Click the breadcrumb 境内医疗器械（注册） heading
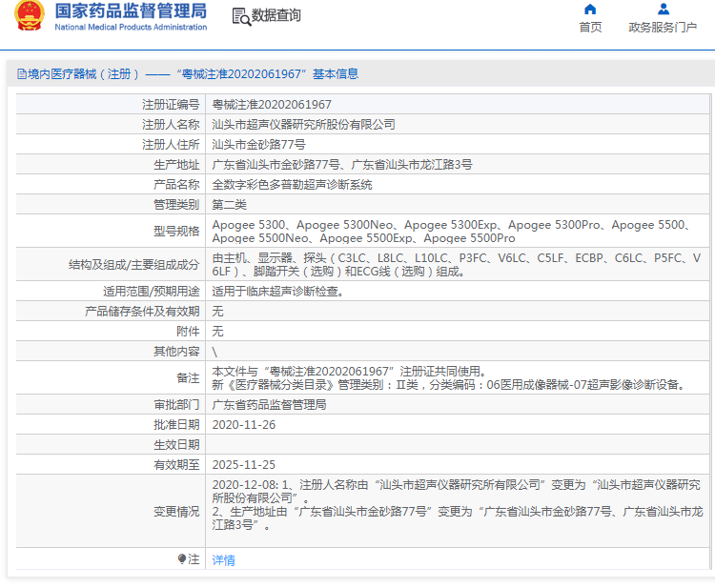The width and height of the screenshot is (715, 588). (84, 73)
